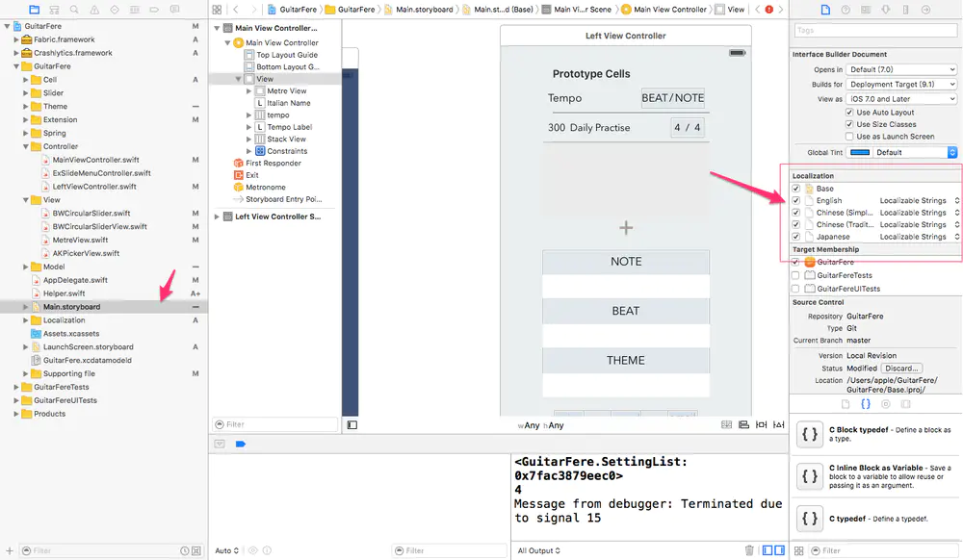Open the Project navigator folder icon
Image resolution: width=963 pixels, height=560 pixels.
[x=35, y=10]
